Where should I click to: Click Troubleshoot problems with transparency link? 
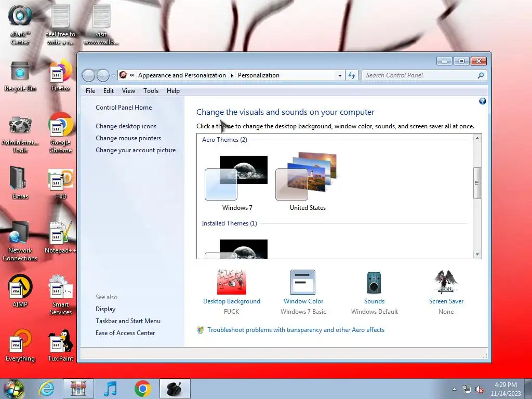[296, 330]
